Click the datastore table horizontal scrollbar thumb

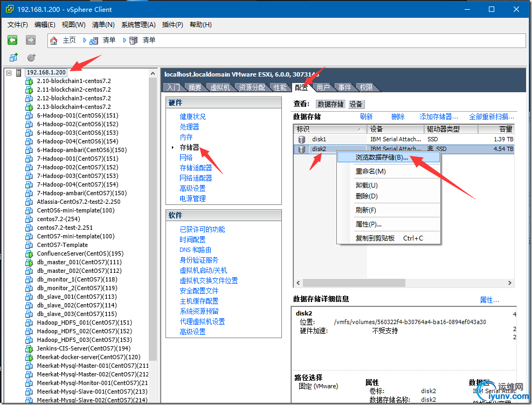pos(354,283)
